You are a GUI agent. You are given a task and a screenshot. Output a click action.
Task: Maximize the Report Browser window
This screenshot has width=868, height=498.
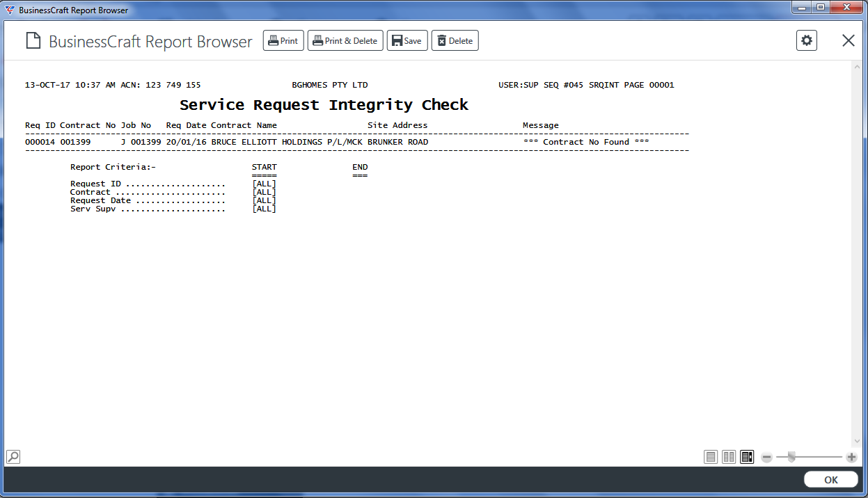(x=821, y=8)
